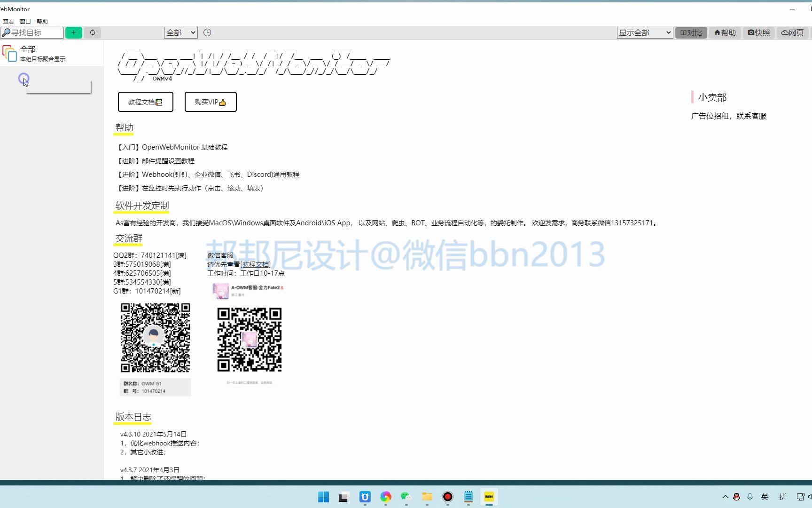The width and height of the screenshot is (812, 508).
Task: Click QQ2群：740121141[满] text
Action: coord(150,255)
